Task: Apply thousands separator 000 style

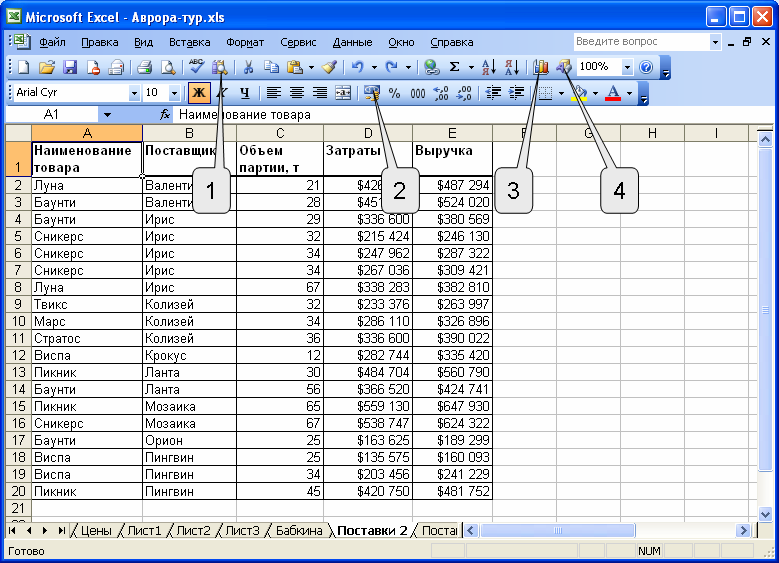Action: (418, 93)
